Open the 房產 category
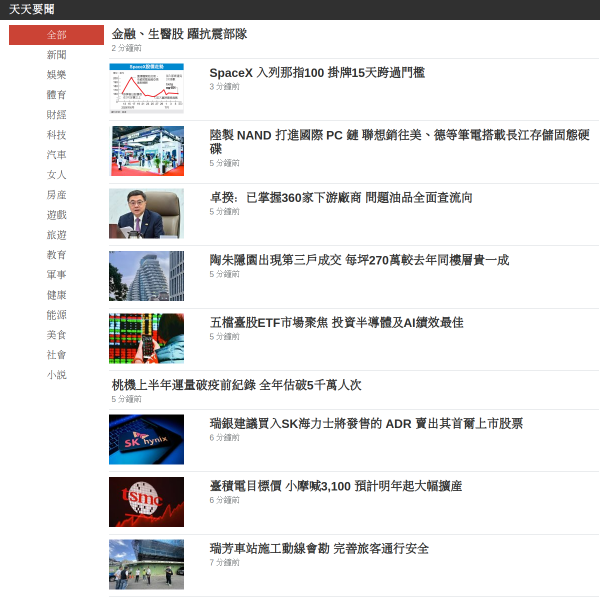The height and width of the screenshot is (600, 600). (x=56, y=195)
